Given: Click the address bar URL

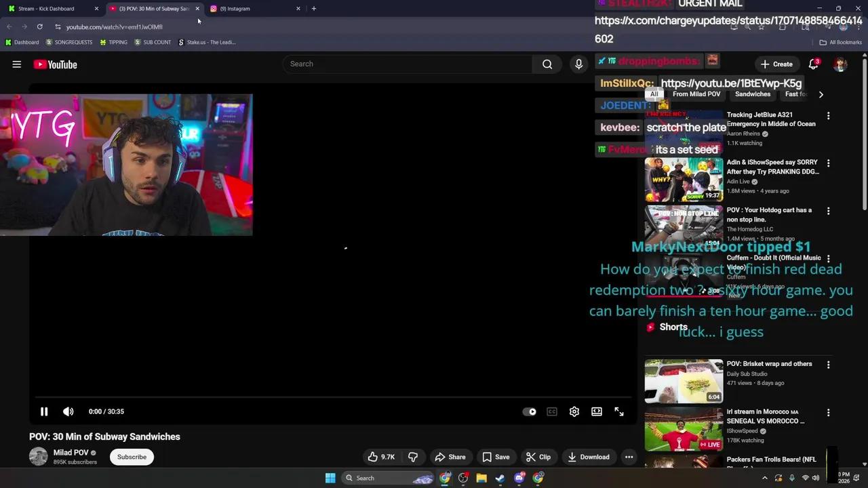Looking at the screenshot, I should coord(115,27).
